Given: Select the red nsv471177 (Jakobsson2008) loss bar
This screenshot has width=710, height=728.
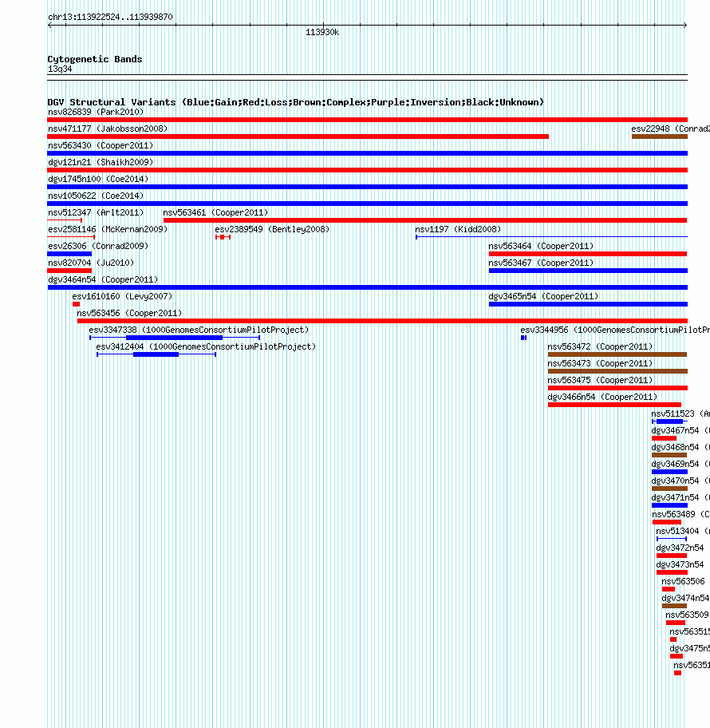Looking at the screenshot, I should coord(298,136).
